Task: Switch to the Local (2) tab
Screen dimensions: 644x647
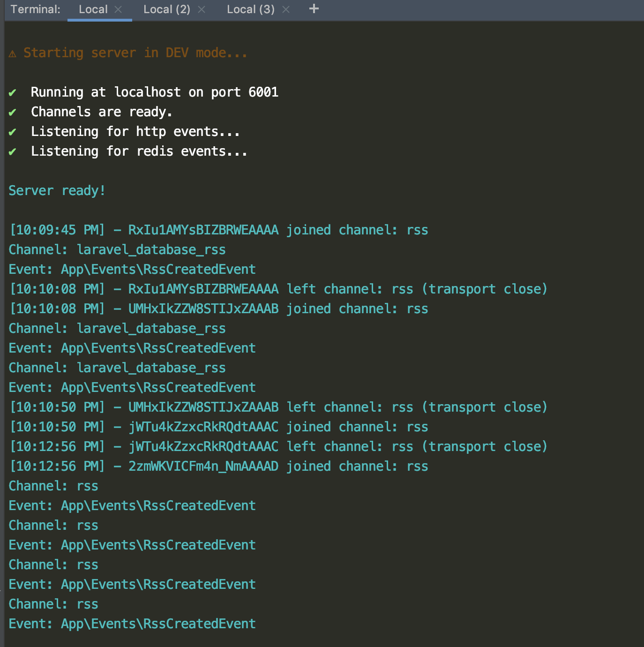Action: 167,9
